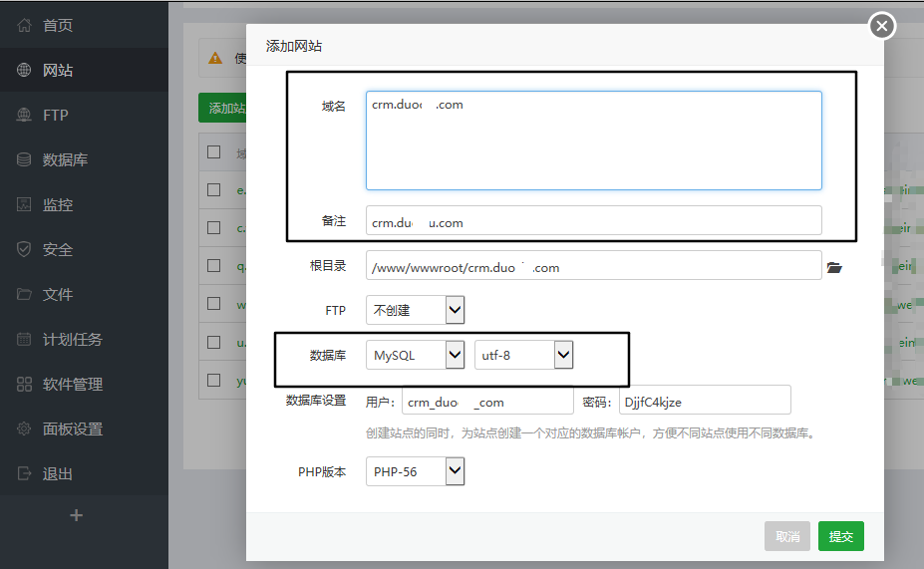Toggle the select-all checkbox in table header
The width and height of the screenshot is (924, 569).
tap(214, 152)
